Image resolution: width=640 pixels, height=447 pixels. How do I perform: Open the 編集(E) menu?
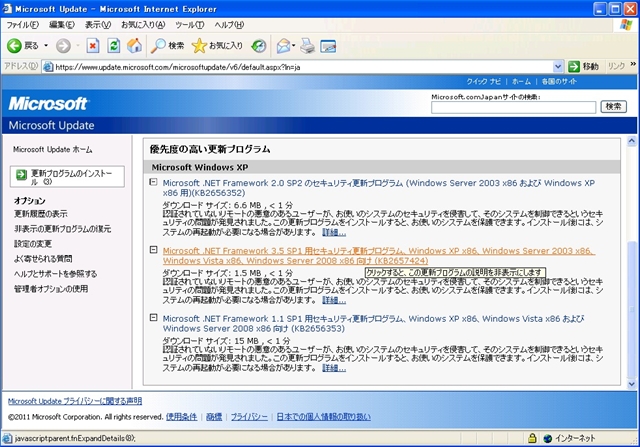62,25
